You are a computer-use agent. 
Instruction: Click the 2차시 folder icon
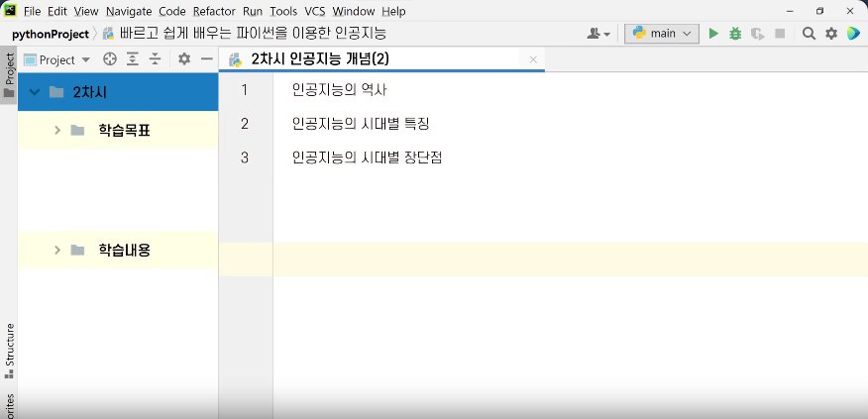(55, 92)
